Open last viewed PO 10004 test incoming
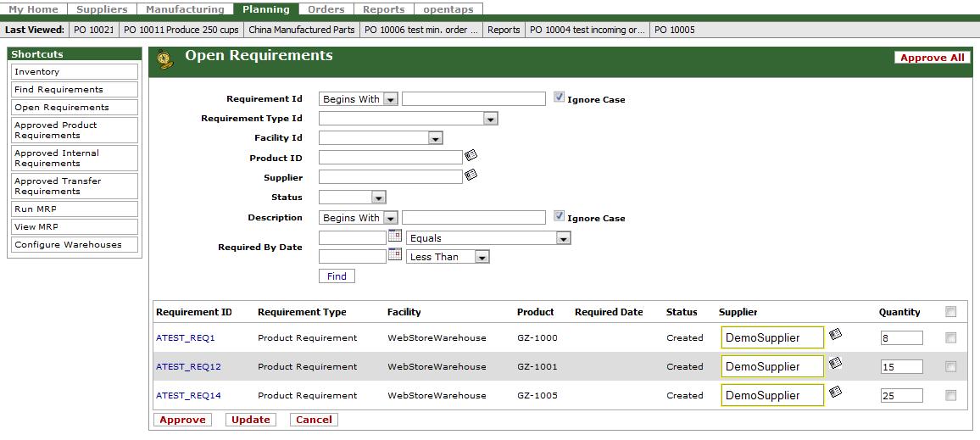The width and height of the screenshot is (980, 440). point(587,30)
